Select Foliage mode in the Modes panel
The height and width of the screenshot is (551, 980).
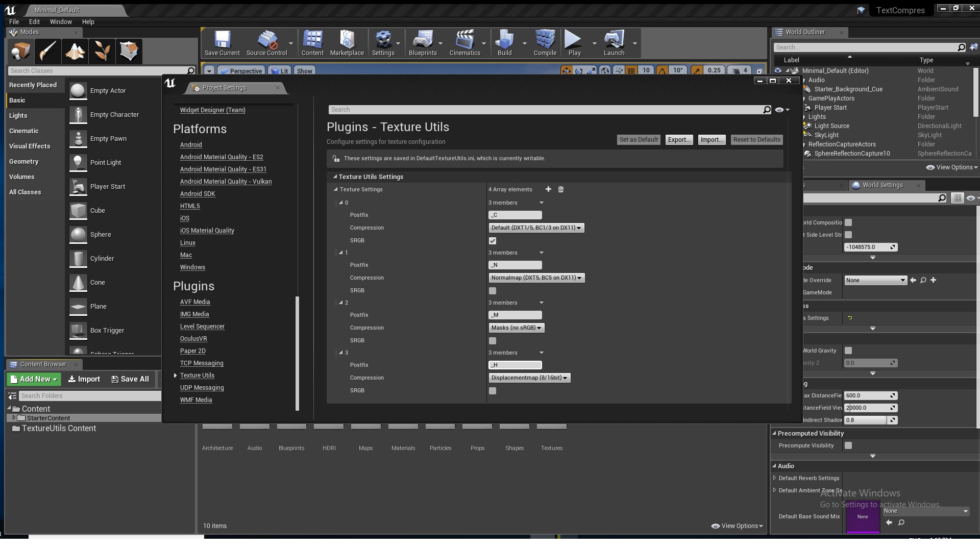102,51
